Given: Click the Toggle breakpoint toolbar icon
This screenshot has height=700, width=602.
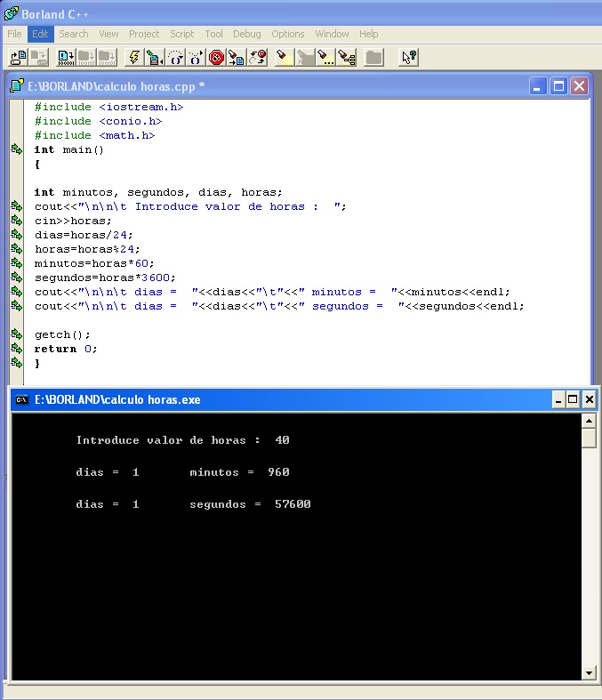Looking at the screenshot, I should (258, 58).
